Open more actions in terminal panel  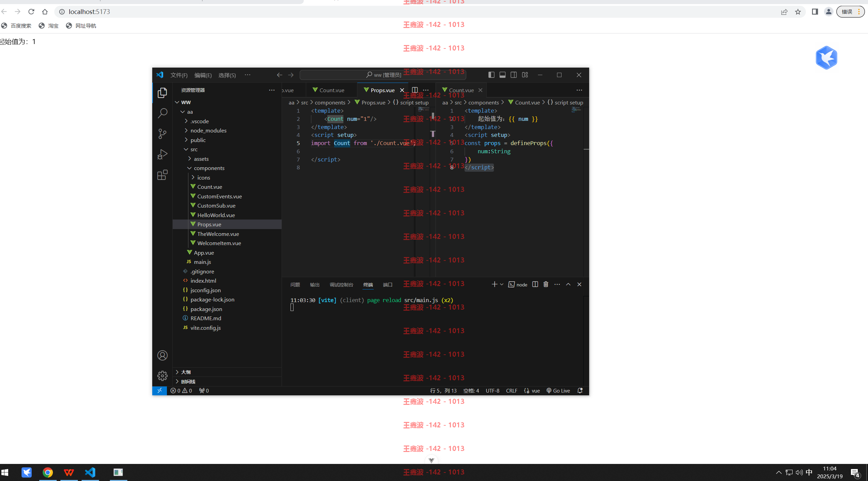click(x=557, y=284)
